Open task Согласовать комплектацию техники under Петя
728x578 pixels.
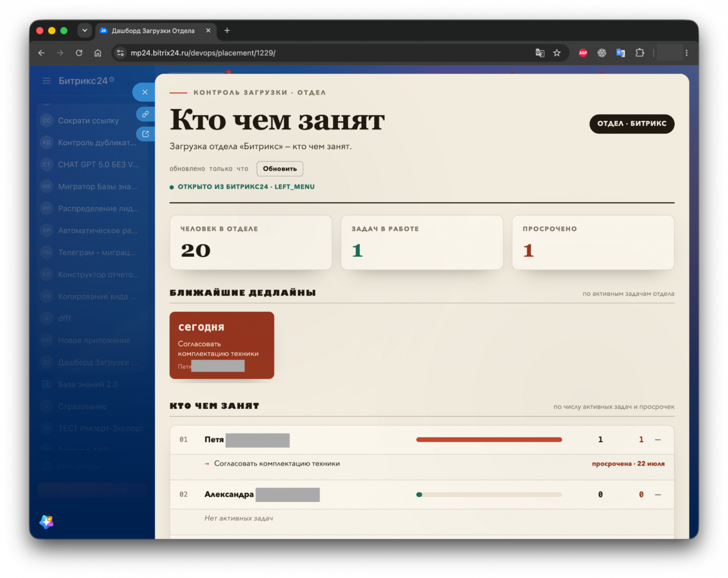point(277,464)
